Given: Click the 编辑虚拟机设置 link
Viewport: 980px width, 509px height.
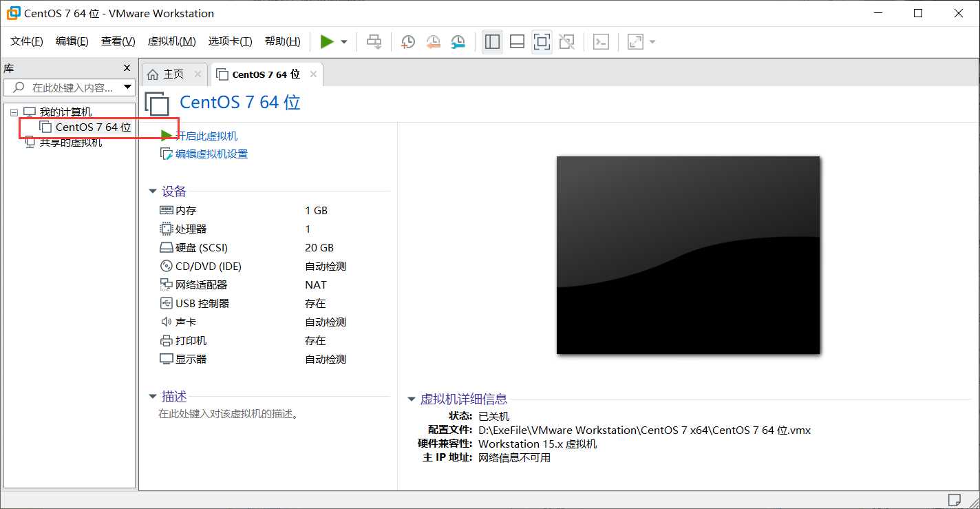Looking at the screenshot, I should [211, 154].
